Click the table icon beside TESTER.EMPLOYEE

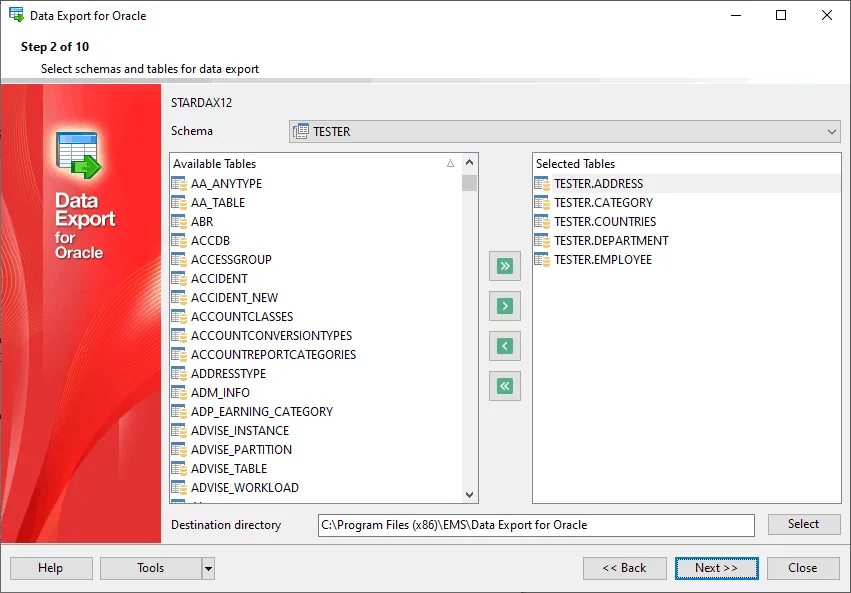(x=542, y=260)
